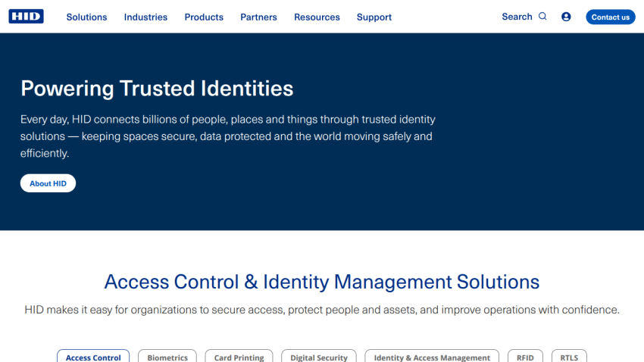Viewport: 644px width, 362px height.
Task: Open the Solutions menu
Action: tap(86, 17)
